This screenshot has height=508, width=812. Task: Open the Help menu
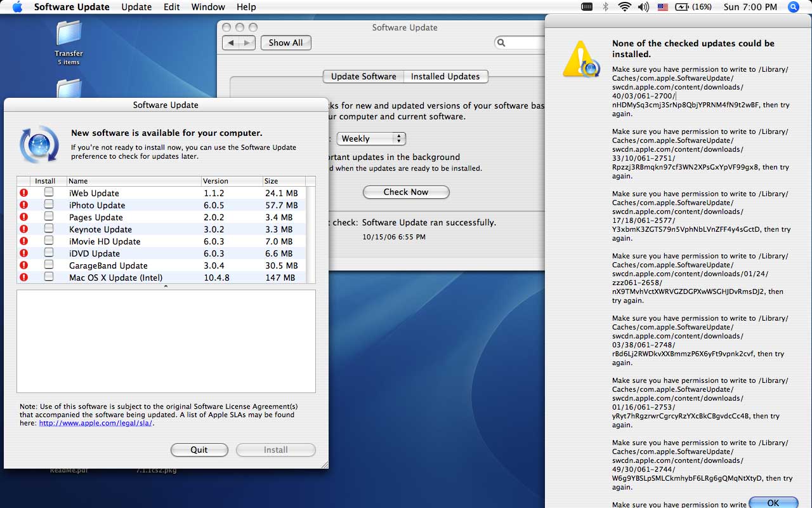(246, 7)
